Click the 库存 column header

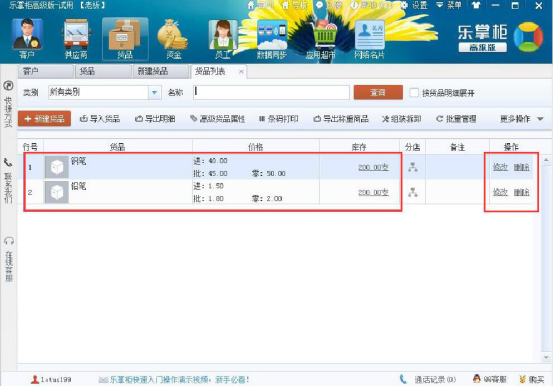coord(359,147)
